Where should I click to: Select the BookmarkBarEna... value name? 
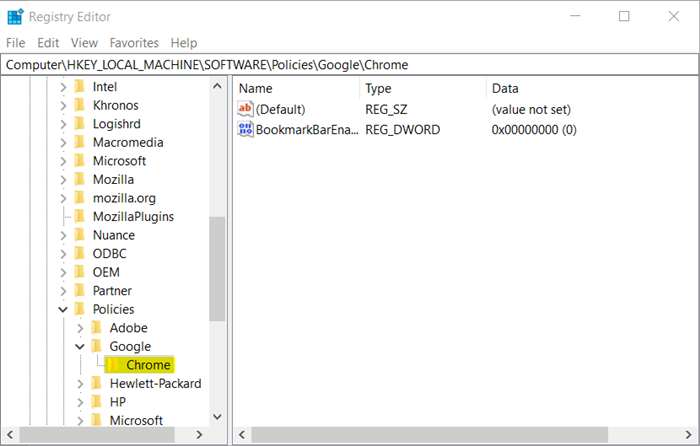pyautogui.click(x=307, y=130)
